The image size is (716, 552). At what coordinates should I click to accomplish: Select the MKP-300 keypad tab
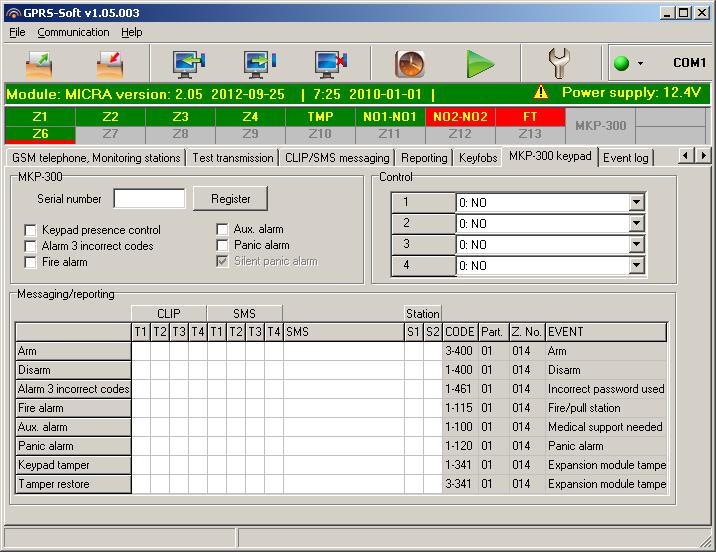click(550, 156)
